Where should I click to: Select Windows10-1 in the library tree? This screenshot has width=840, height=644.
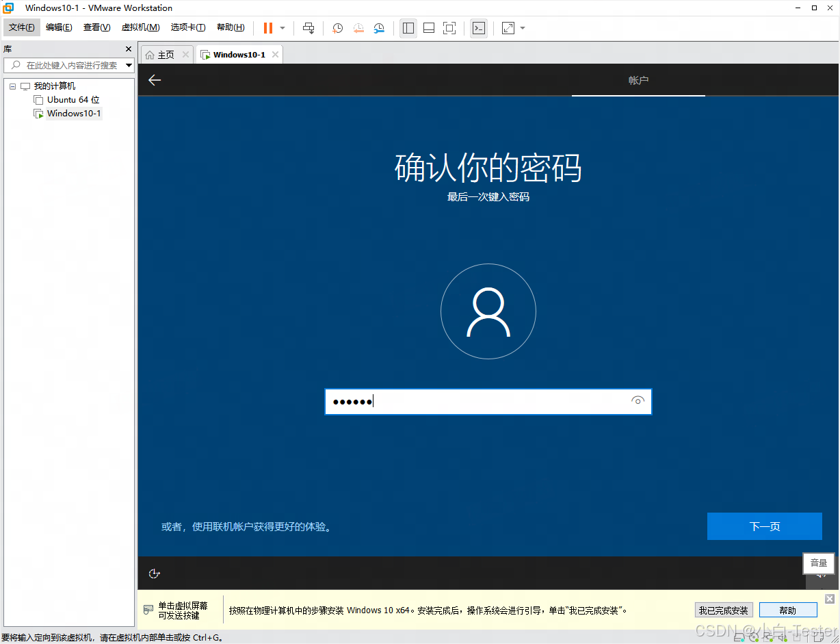[74, 114]
